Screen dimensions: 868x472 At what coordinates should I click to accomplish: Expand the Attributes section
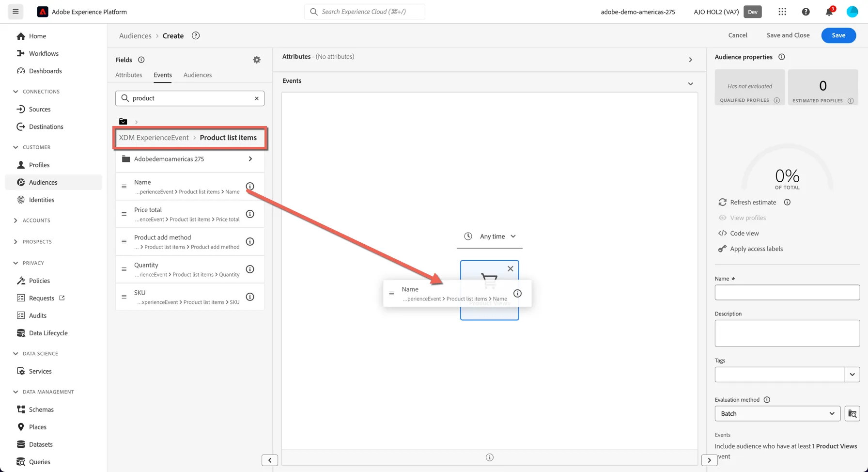click(690, 60)
